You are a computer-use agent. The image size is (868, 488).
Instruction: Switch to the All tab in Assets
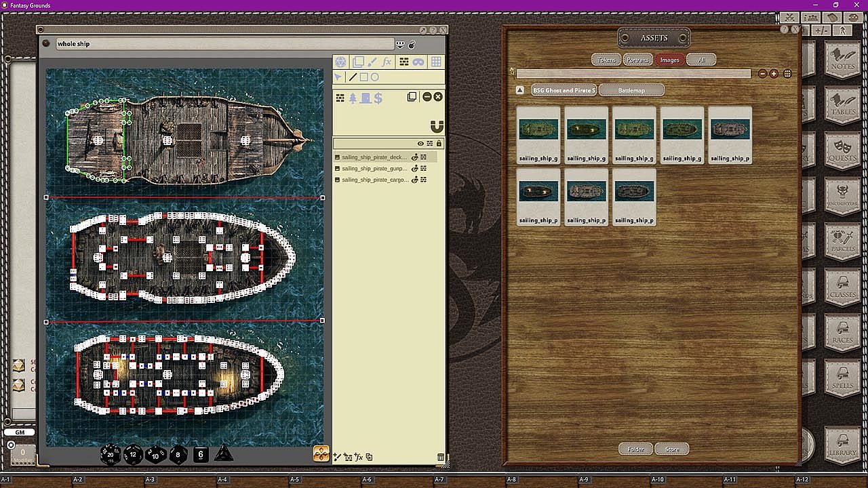(x=702, y=60)
